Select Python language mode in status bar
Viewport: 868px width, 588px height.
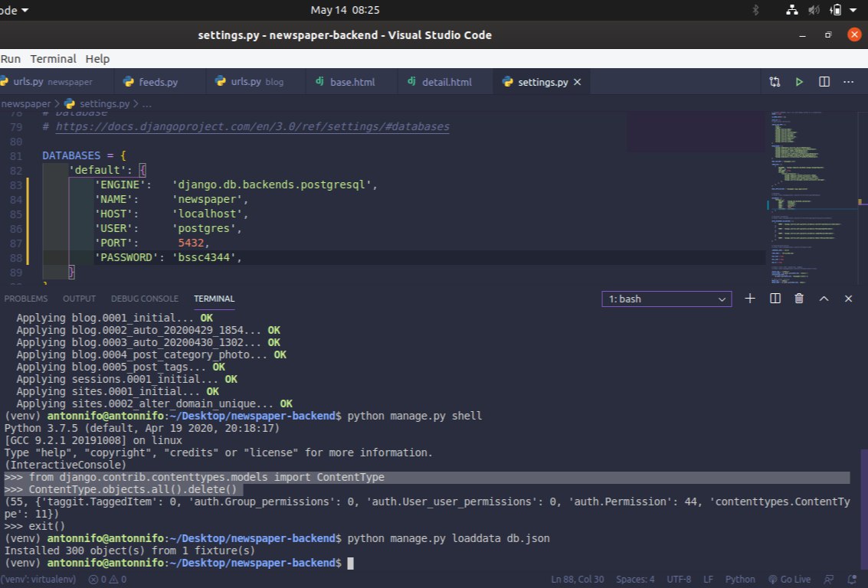point(739,579)
